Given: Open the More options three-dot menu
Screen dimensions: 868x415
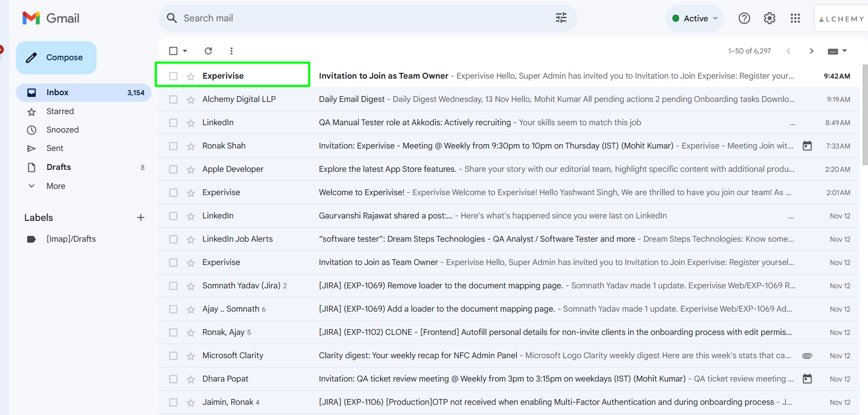Looking at the screenshot, I should coord(232,51).
